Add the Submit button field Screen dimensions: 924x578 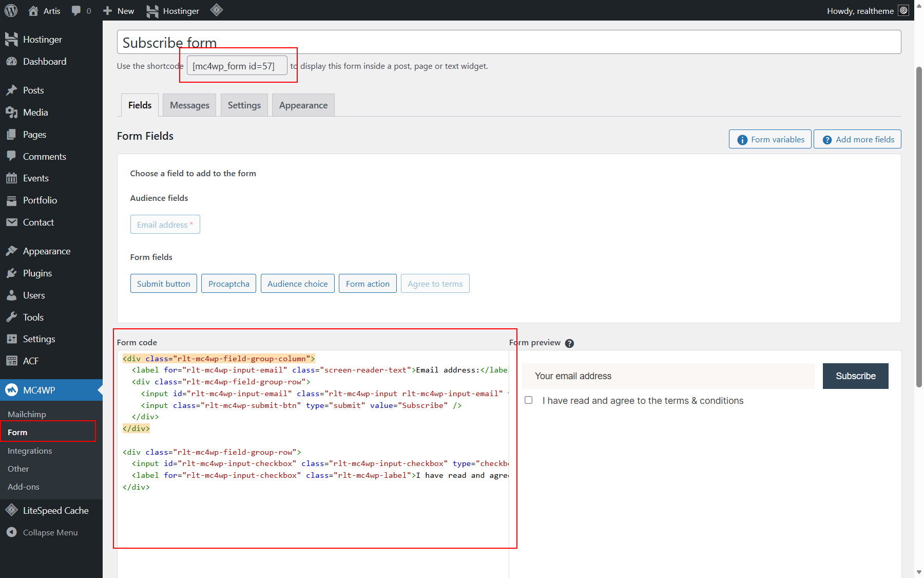point(163,284)
